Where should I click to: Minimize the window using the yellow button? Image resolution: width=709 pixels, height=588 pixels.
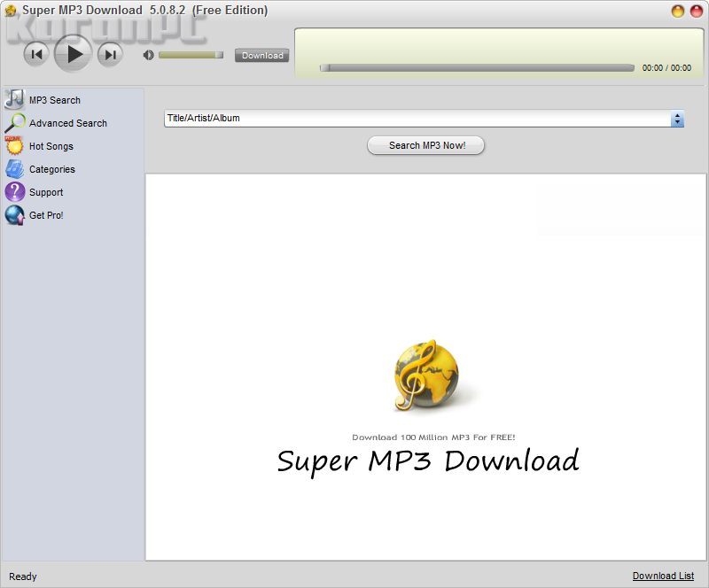678,12
